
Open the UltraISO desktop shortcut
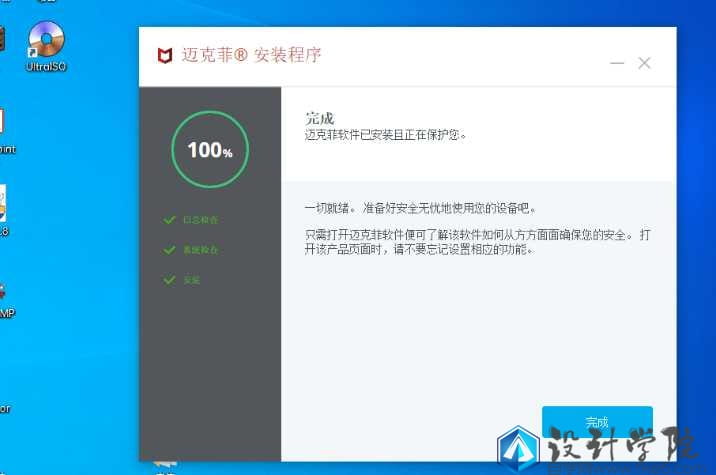click(46, 46)
